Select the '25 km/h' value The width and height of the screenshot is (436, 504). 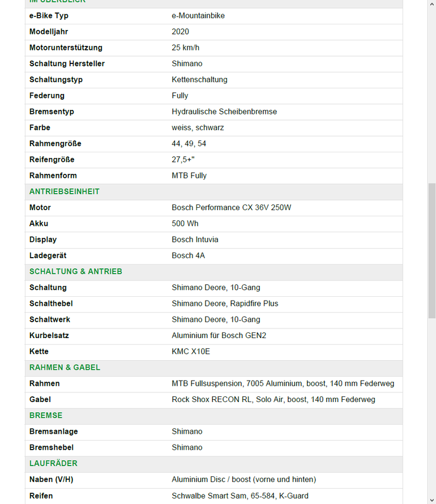[x=185, y=48]
